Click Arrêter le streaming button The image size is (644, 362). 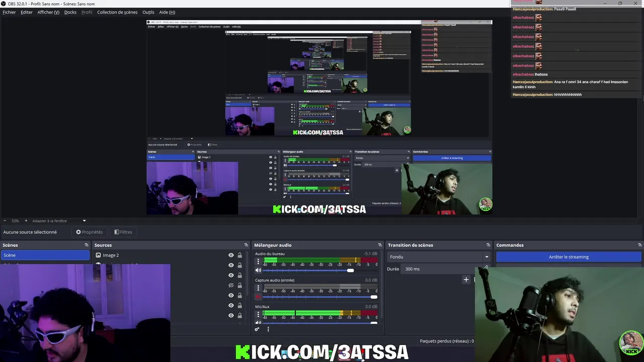point(569,257)
